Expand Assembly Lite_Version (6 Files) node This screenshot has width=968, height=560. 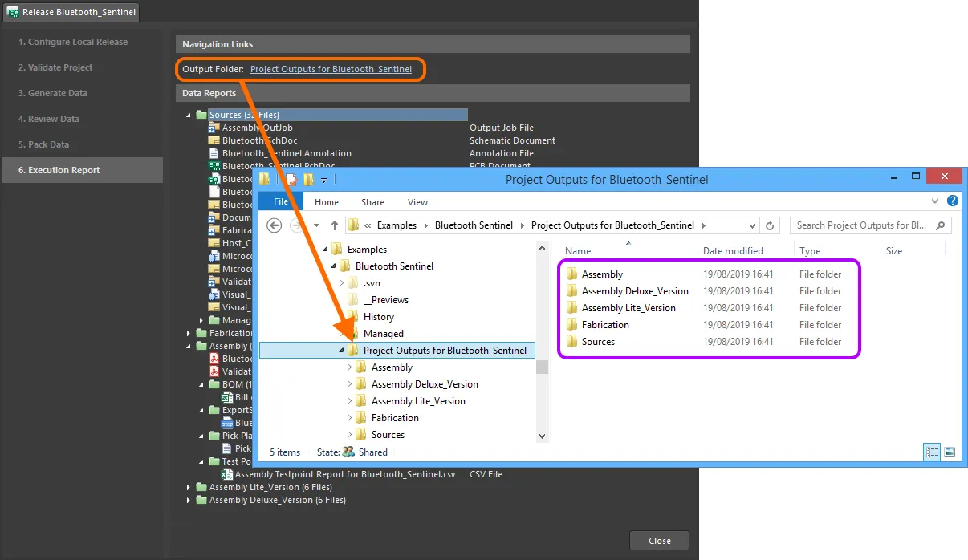pyautogui.click(x=189, y=487)
